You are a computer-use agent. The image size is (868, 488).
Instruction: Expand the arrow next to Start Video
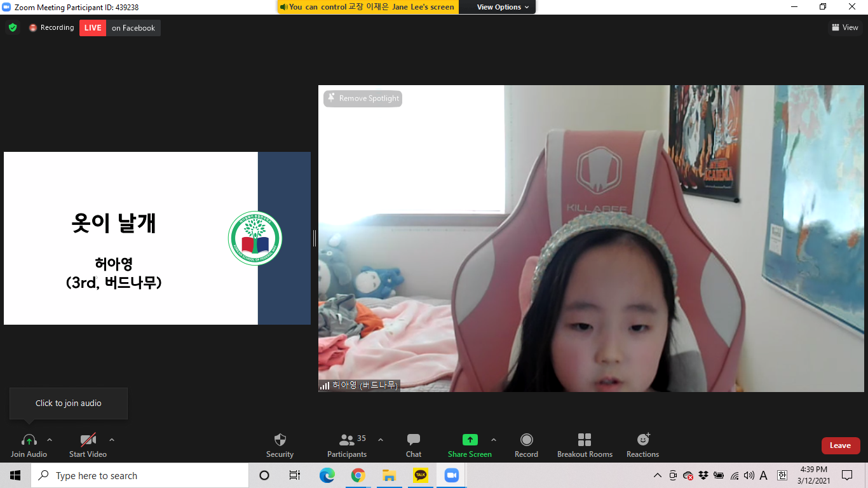tap(112, 440)
